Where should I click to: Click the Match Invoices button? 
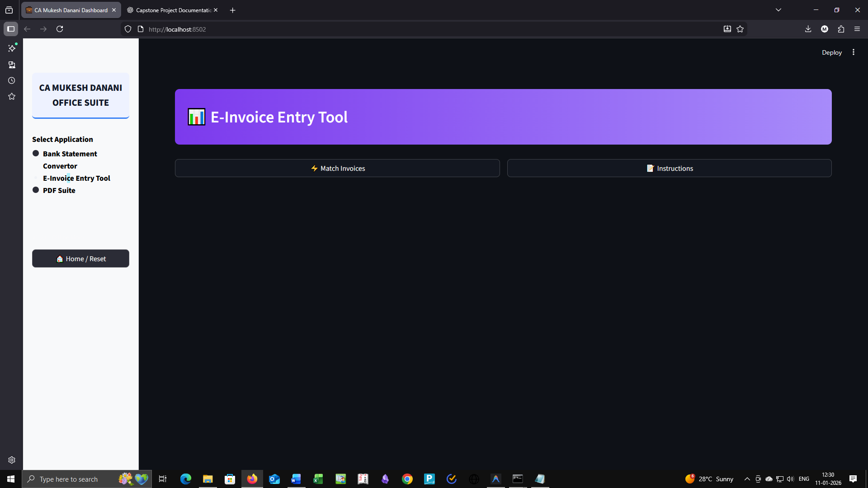(x=337, y=168)
